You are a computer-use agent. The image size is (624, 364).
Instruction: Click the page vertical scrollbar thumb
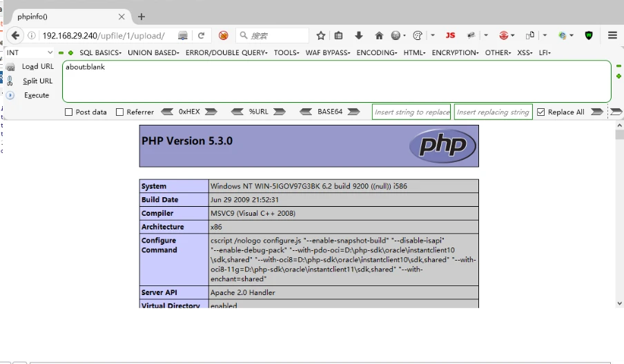click(x=619, y=134)
